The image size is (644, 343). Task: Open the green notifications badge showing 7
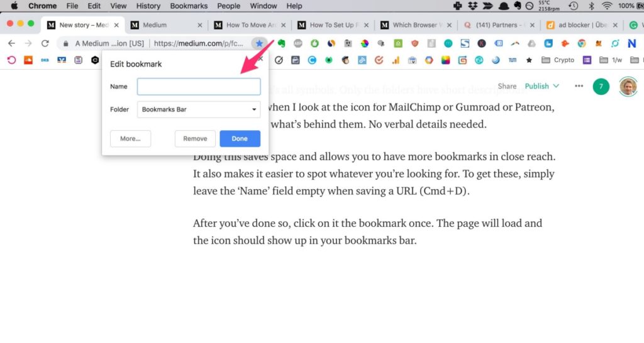[601, 86]
